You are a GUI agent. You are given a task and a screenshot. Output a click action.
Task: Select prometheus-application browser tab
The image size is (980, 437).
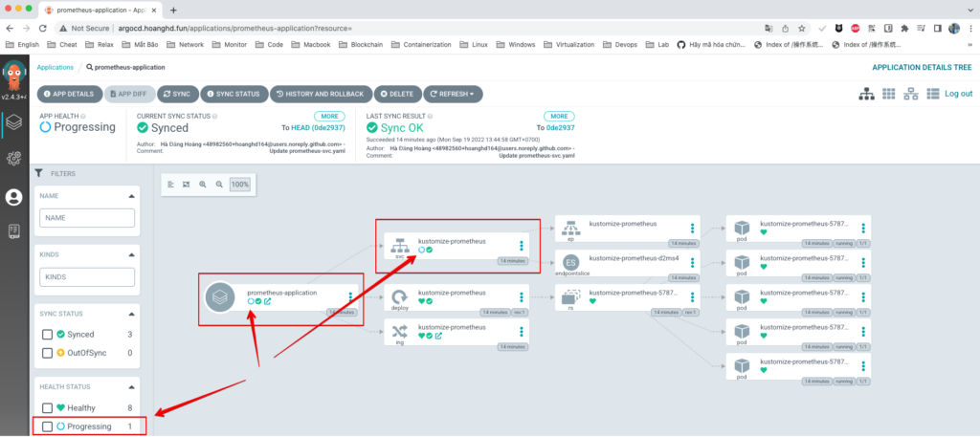pyautogui.click(x=100, y=10)
